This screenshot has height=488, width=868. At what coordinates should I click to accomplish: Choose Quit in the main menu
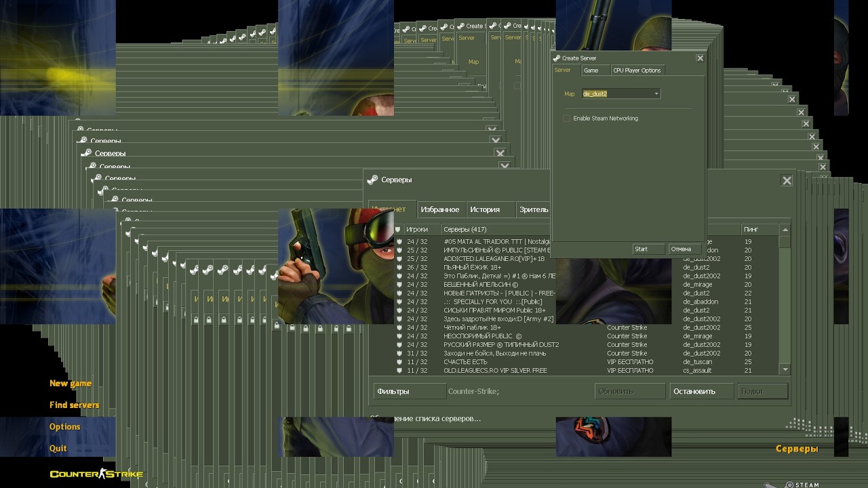[58, 449]
